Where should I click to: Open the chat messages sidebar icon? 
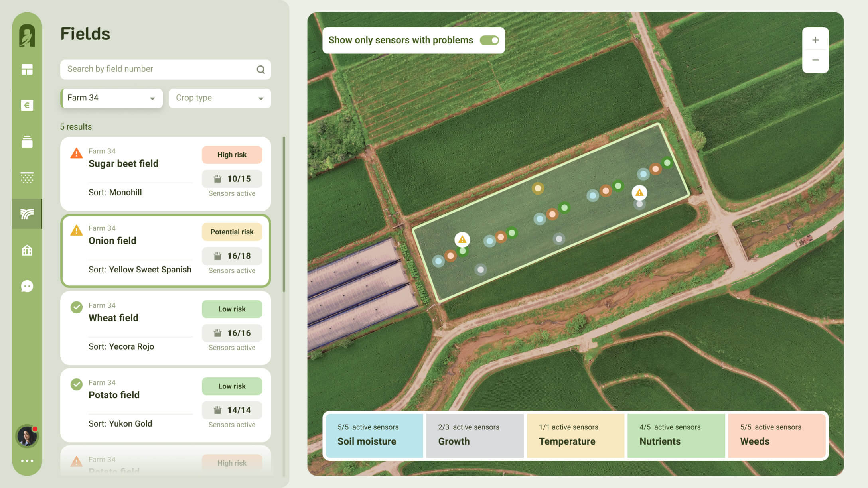pos(27,286)
